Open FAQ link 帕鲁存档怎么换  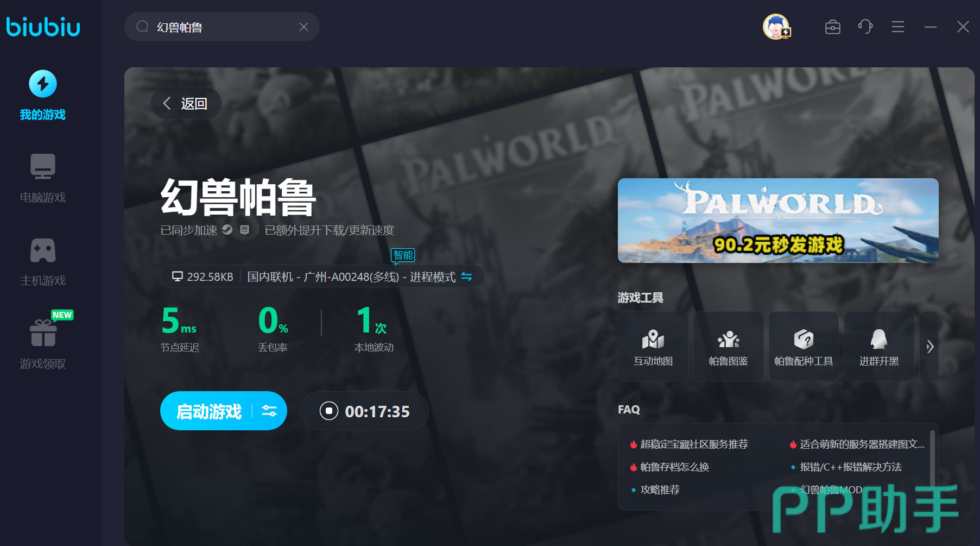(x=674, y=467)
